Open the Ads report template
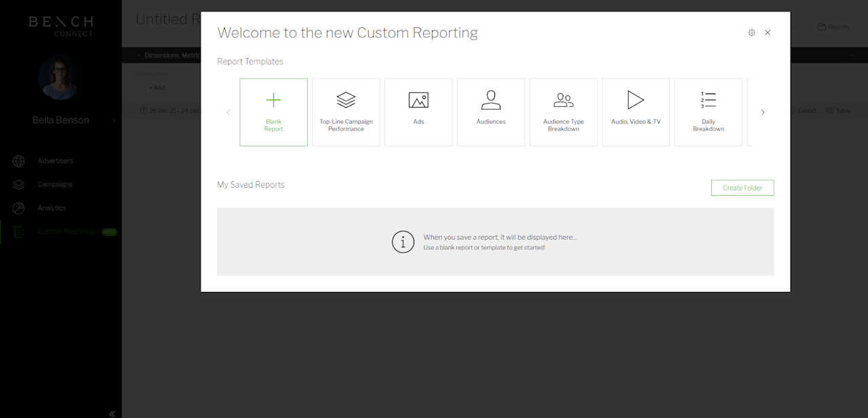Image resolution: width=868 pixels, height=418 pixels. click(418, 112)
